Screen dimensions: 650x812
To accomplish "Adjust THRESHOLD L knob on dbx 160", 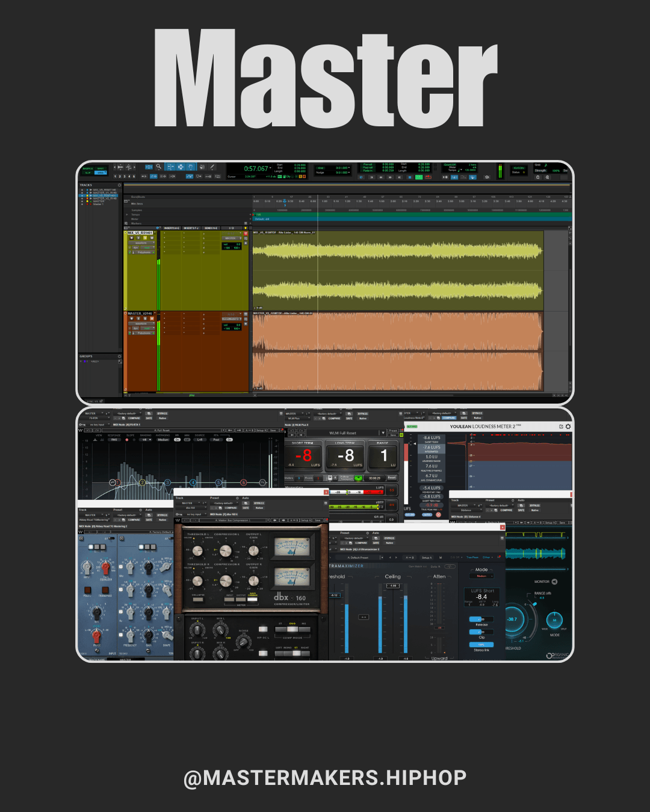I will click(197, 551).
